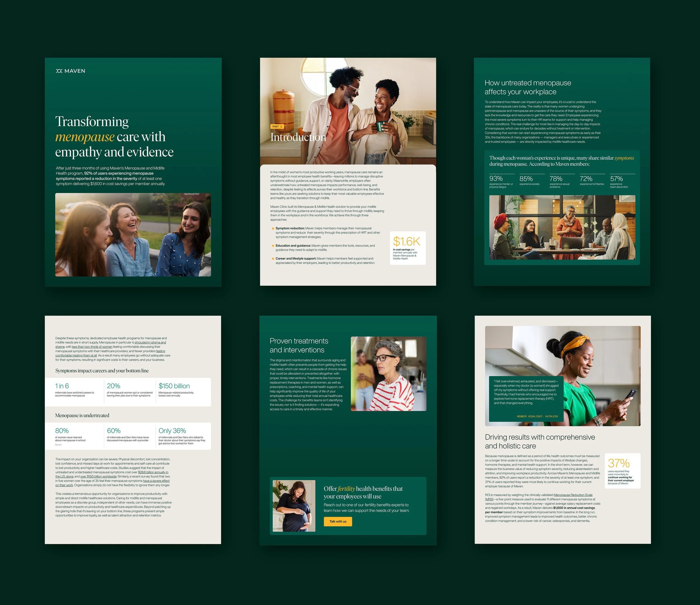Open the less than two-thirds of women link
The width and height of the screenshot is (700, 605).
pos(92,347)
